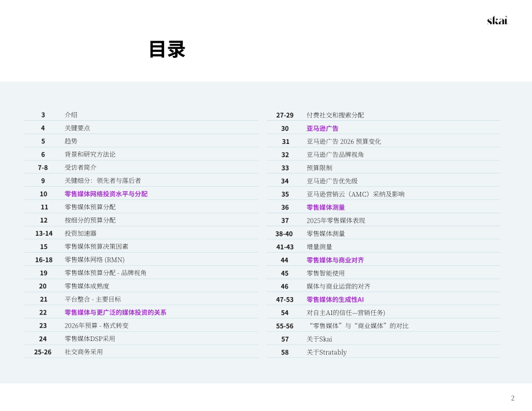The image size is (532, 411).
Task: Open 付费社交和搜索分配 entry
Action: tap(335, 115)
